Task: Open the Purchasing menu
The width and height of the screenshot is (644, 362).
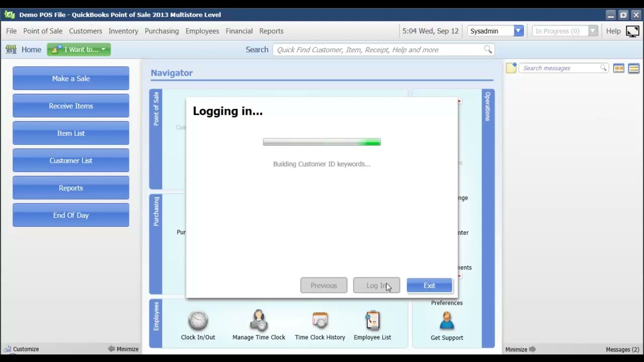Action: point(162,31)
